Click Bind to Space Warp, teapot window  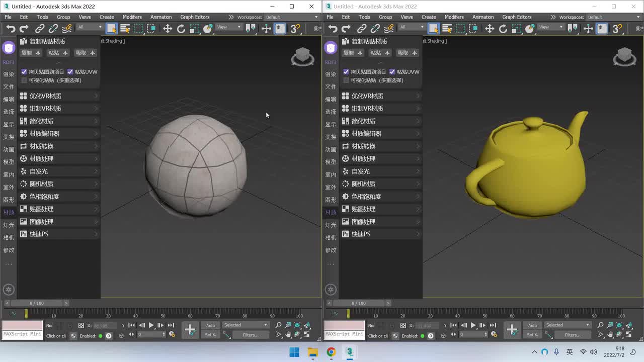coord(389,29)
